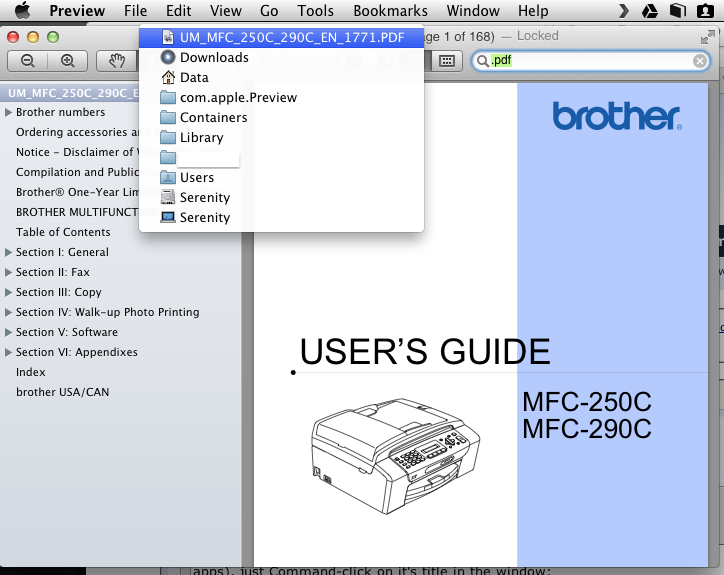
Task: Open the Preview application menu
Action: pos(77,11)
